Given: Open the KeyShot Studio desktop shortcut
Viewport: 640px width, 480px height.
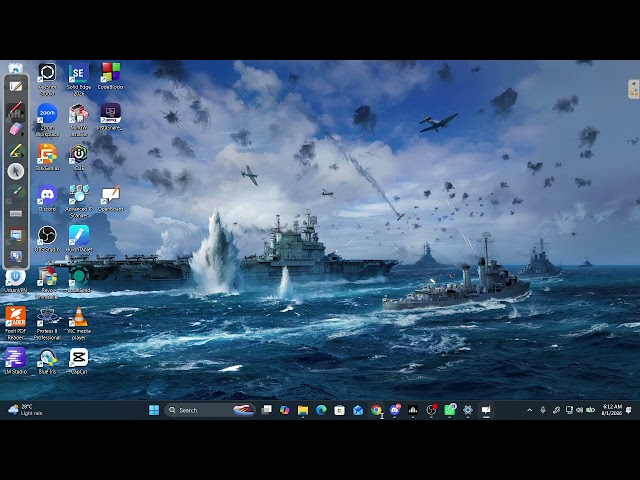Looking at the screenshot, I should [47, 79].
